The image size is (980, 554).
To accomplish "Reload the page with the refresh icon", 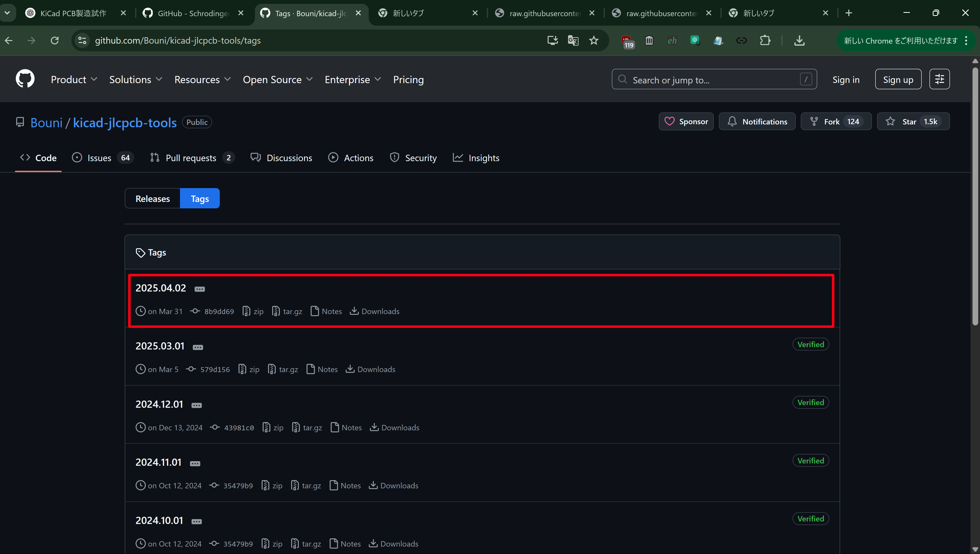I will (55, 40).
